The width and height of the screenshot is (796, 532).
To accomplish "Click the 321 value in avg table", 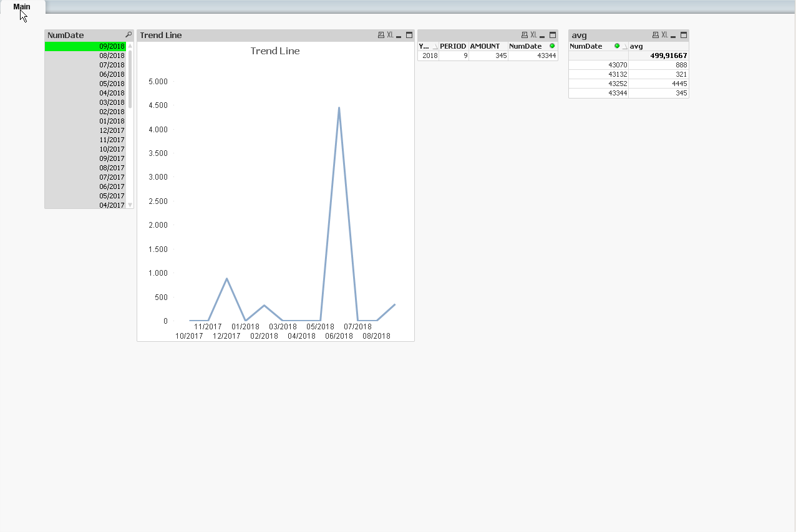I will point(659,74).
